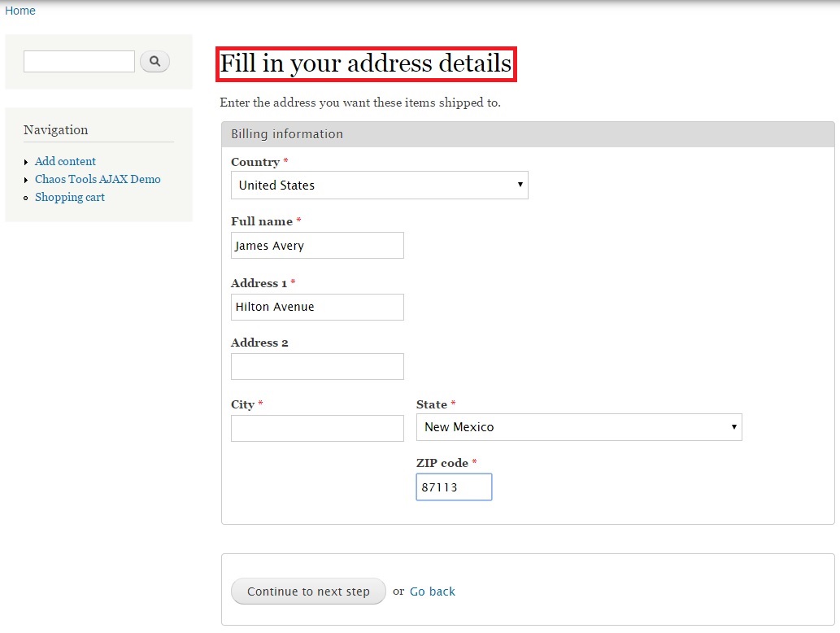Screen dimensions: 840x633
Task: Focus the sidebar search text box
Action: coord(80,61)
